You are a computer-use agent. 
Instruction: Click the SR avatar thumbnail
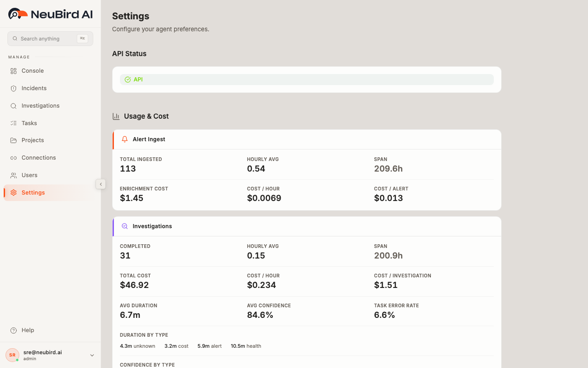[x=12, y=355]
